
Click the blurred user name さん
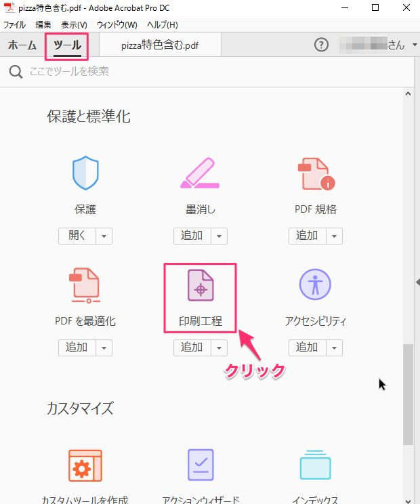[372, 44]
